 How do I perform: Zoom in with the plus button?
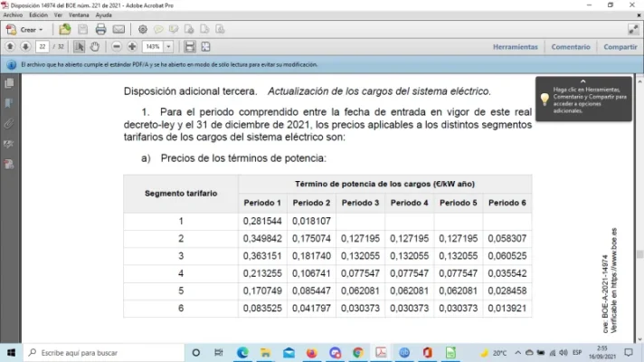132,47
